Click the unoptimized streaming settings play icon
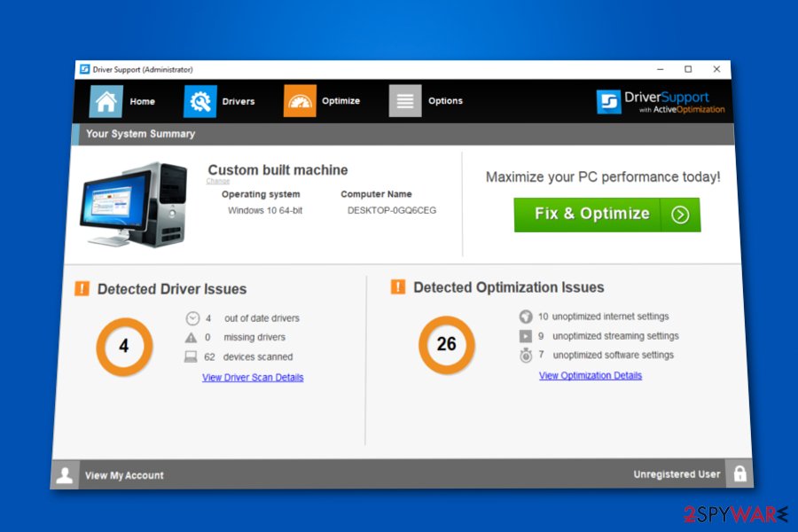The height and width of the screenshot is (532, 798). pyautogui.click(x=525, y=336)
